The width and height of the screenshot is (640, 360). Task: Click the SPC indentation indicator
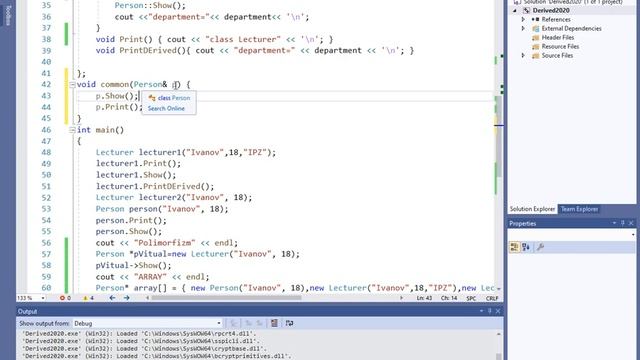[x=471, y=298]
